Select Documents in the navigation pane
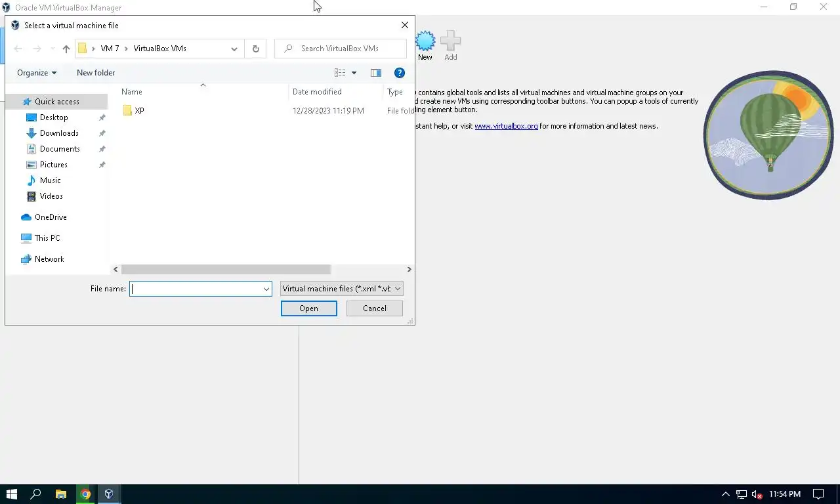Viewport: 840px width, 504px height. [x=60, y=149]
